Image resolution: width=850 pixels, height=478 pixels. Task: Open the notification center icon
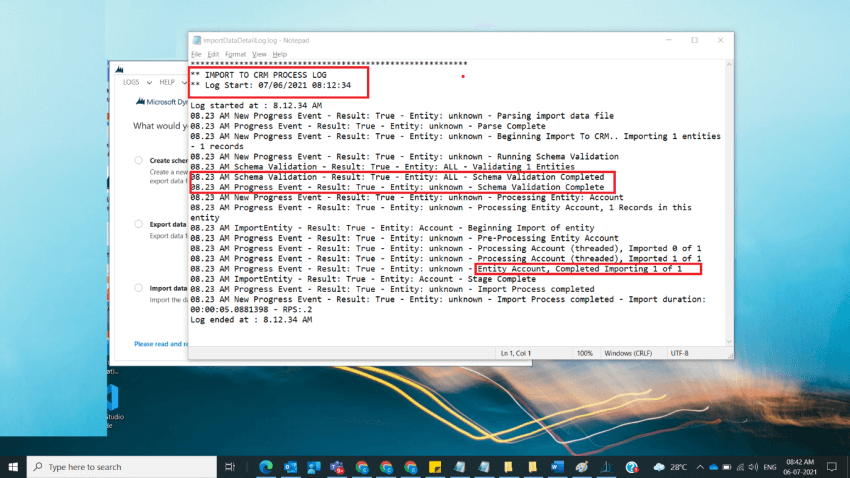click(832, 467)
